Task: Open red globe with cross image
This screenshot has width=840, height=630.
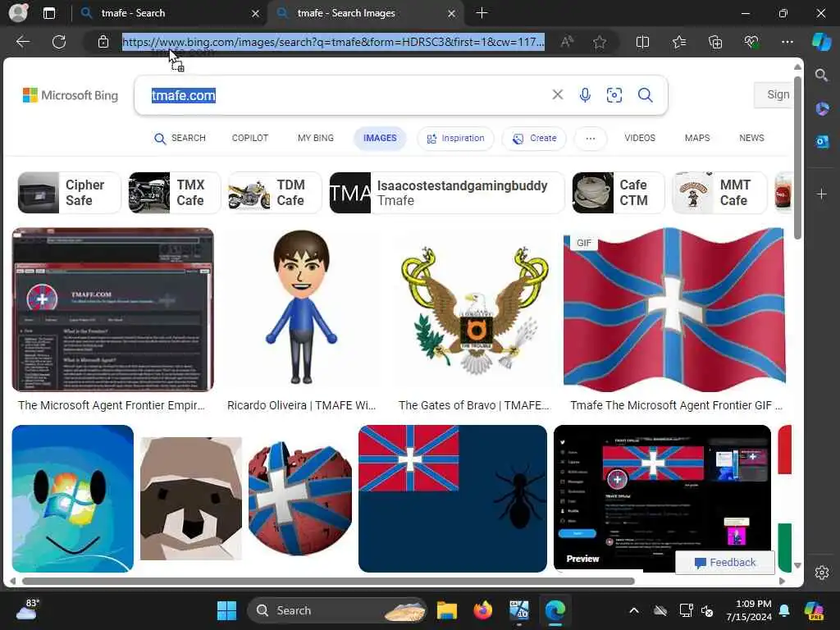Action: pos(299,498)
